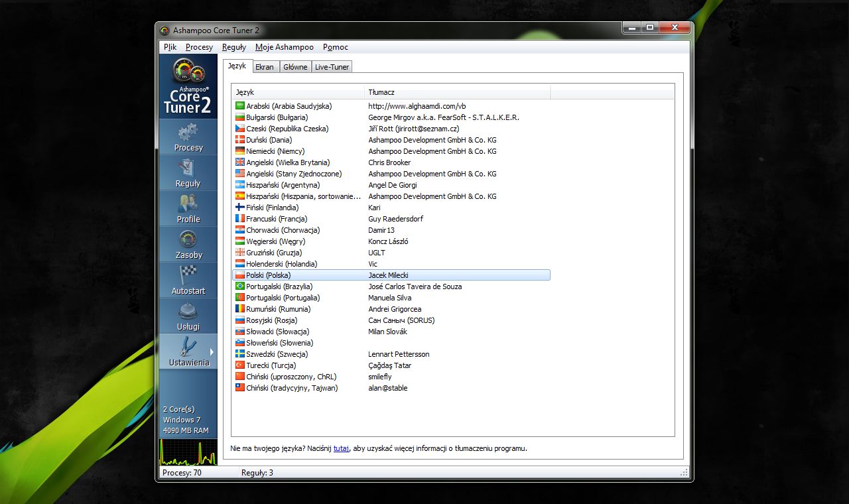849x504 pixels.
Task: Select Węgierski (Węgry) language
Action: pyautogui.click(x=391, y=241)
